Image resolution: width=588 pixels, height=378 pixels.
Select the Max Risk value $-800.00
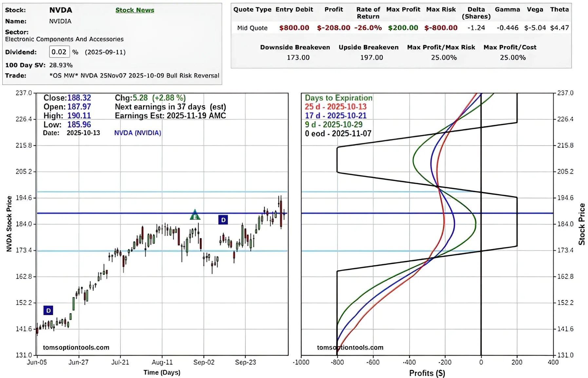(441, 28)
